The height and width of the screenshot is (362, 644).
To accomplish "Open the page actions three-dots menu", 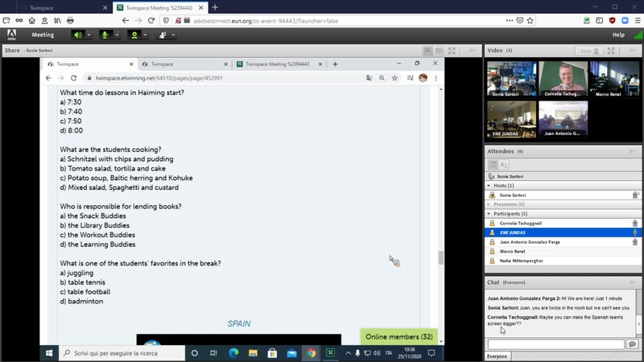I will (x=510, y=21).
